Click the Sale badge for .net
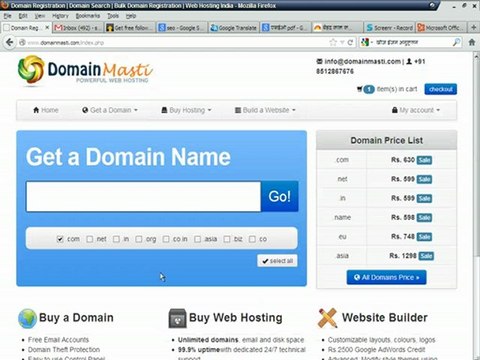Image resolution: width=480 pixels, height=360 pixels. click(424, 179)
